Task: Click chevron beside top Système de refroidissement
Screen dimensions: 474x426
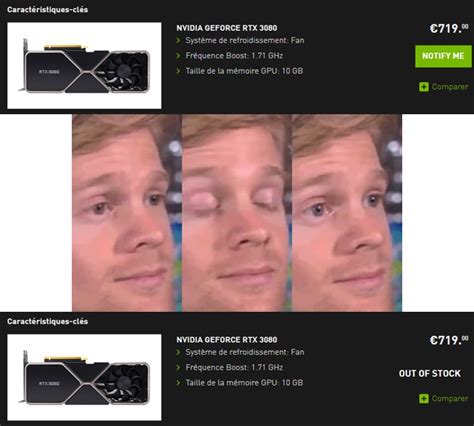Action: click(x=178, y=41)
